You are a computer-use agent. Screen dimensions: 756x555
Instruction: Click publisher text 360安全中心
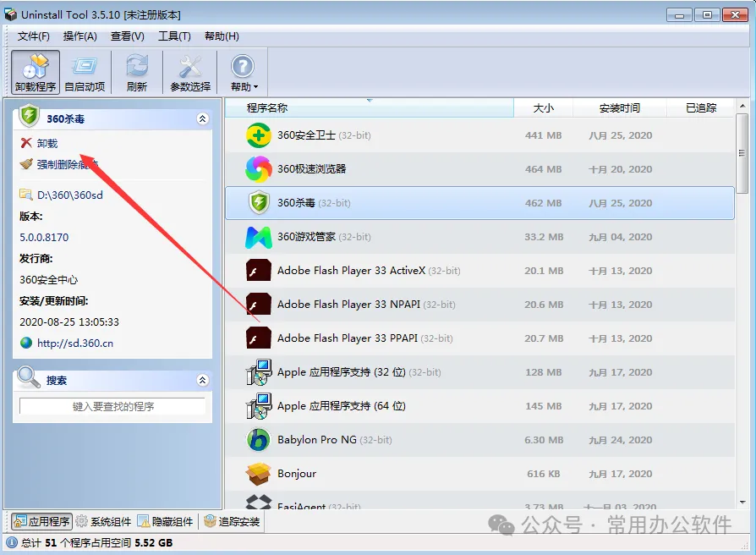(48, 280)
